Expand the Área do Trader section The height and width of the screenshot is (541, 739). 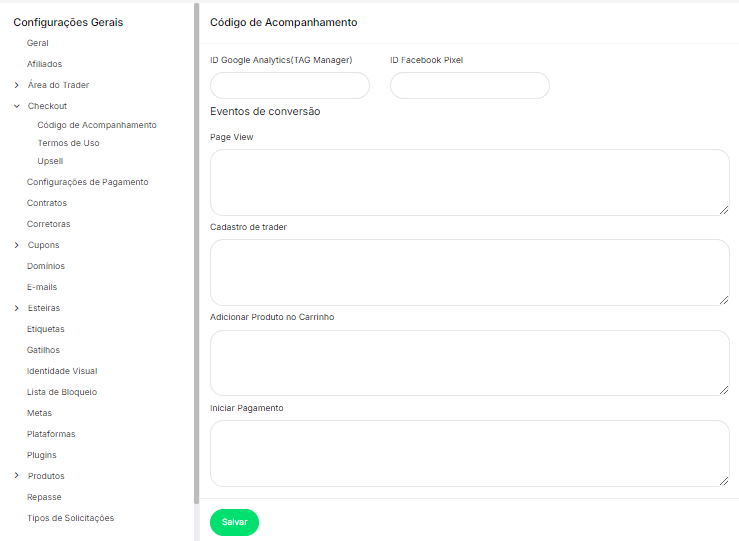tap(17, 85)
